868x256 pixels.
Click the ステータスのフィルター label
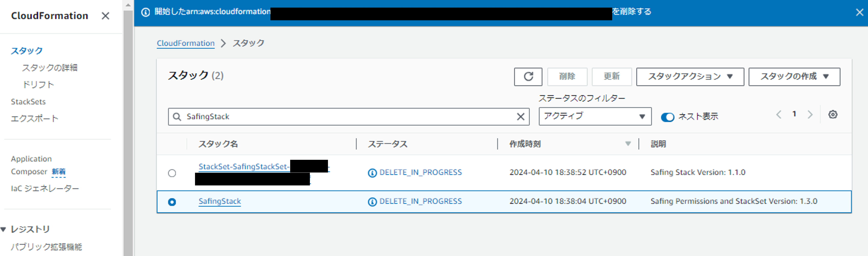point(582,98)
